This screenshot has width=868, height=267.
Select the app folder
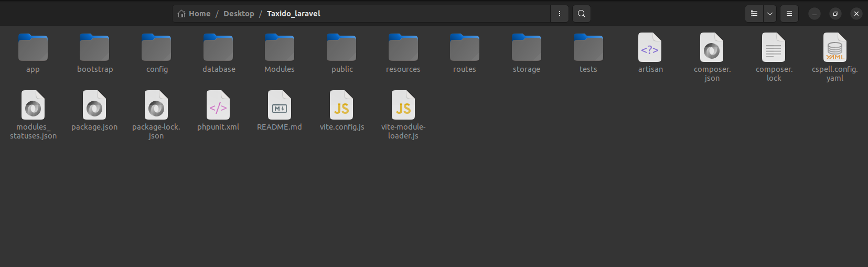click(33, 48)
